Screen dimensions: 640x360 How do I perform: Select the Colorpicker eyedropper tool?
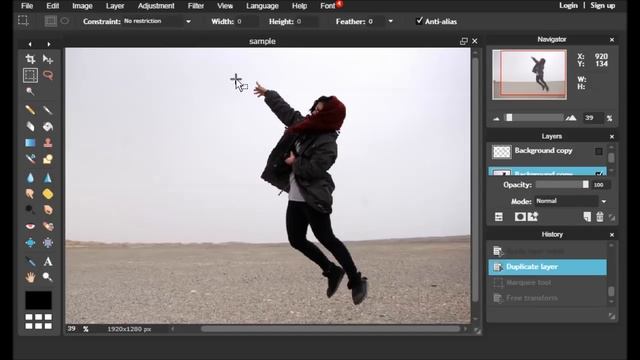pos(30,261)
